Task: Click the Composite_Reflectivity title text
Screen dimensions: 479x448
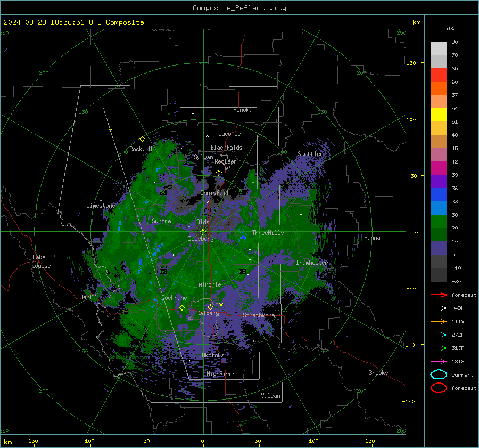Action: [x=240, y=8]
